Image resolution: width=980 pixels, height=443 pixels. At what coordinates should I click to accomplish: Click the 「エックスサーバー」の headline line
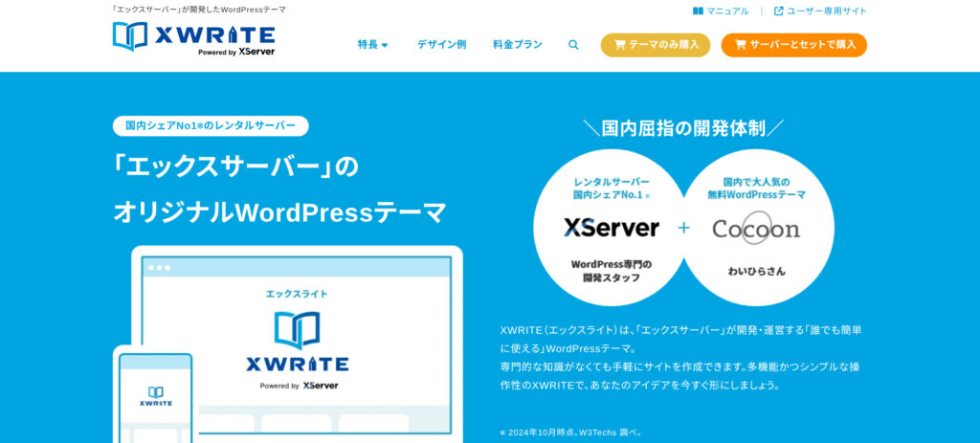point(235,167)
